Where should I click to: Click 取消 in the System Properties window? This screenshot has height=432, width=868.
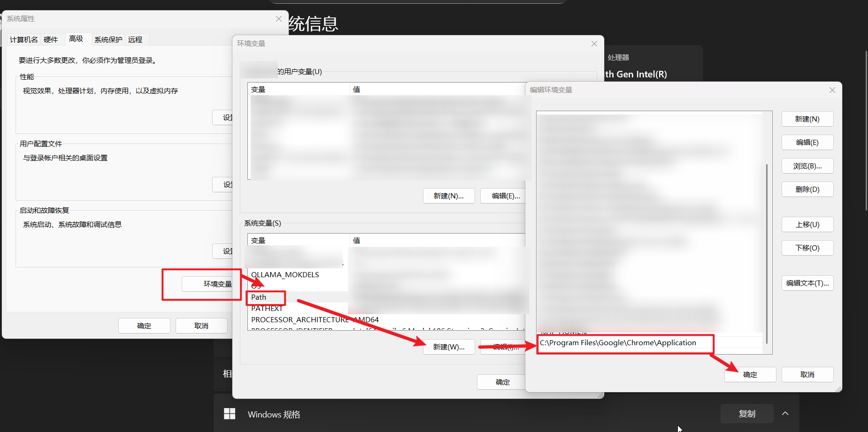201,326
